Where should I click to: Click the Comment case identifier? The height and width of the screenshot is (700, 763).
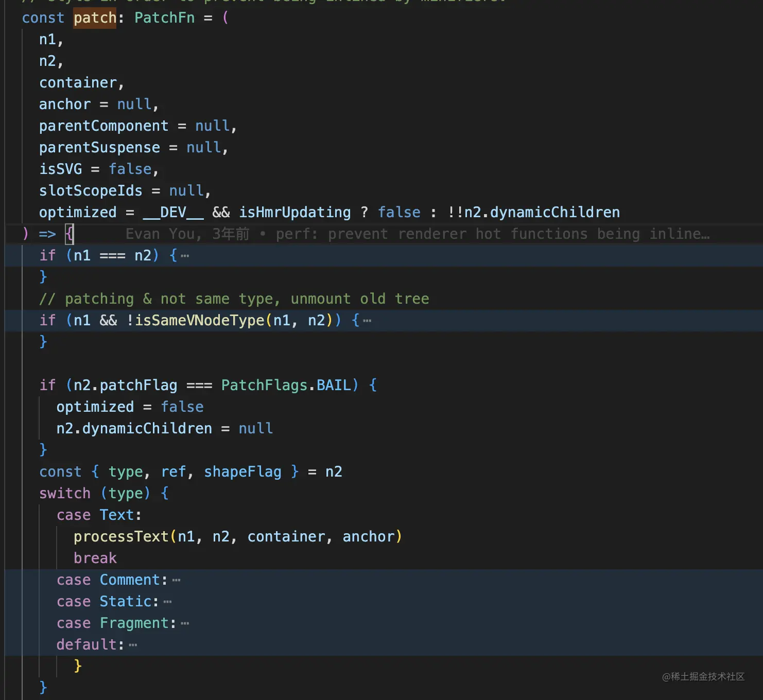[x=130, y=580]
